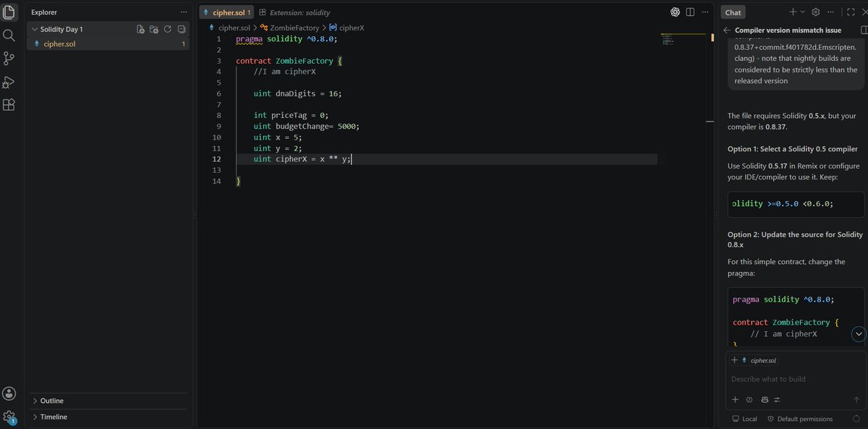This screenshot has width=868, height=429.
Task: Click the code-style icon in chat input toolbar
Action: point(749,399)
